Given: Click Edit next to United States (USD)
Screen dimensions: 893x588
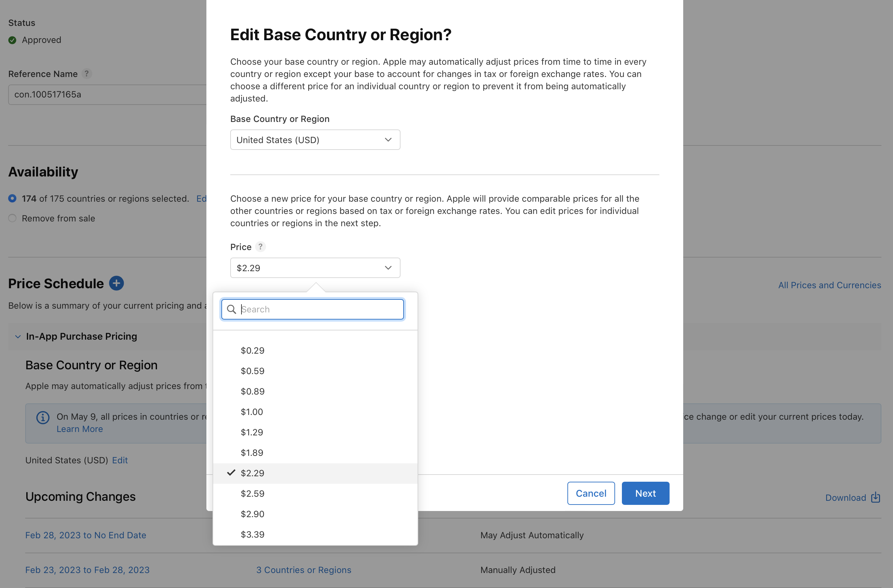Looking at the screenshot, I should pos(120,460).
